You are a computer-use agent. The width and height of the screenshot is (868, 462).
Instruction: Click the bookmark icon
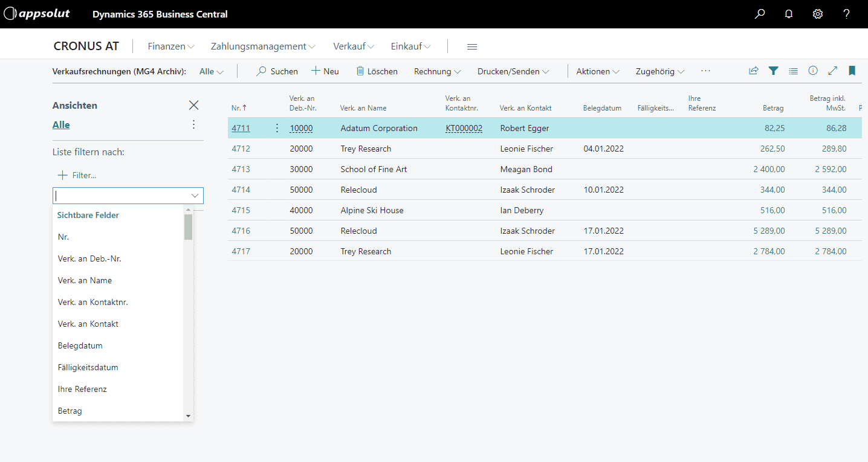pyautogui.click(x=852, y=71)
